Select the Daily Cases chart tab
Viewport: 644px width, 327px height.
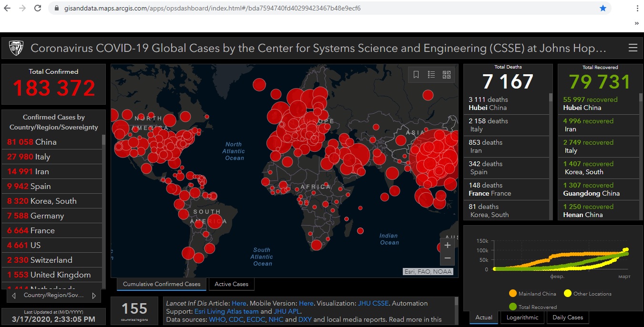[x=568, y=317]
